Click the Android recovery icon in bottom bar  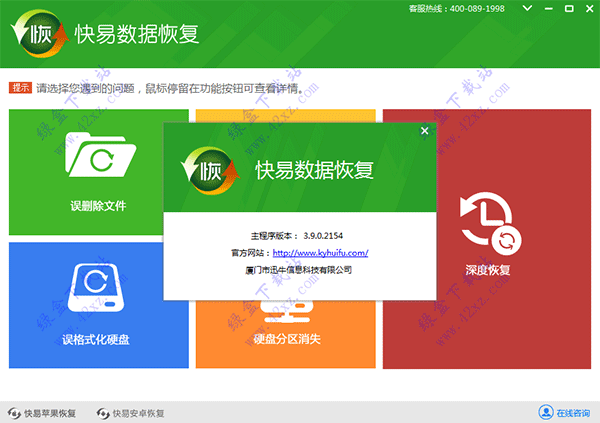(x=103, y=413)
